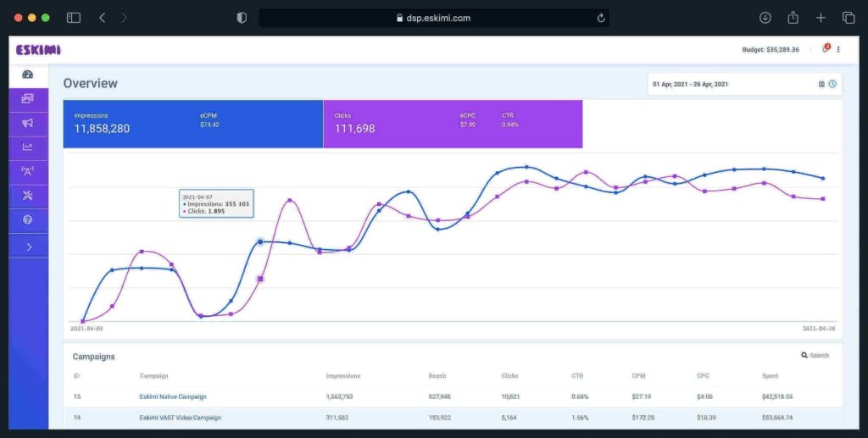Click spent value $53,664.74
Screen dimensions: 868x438
777,418
